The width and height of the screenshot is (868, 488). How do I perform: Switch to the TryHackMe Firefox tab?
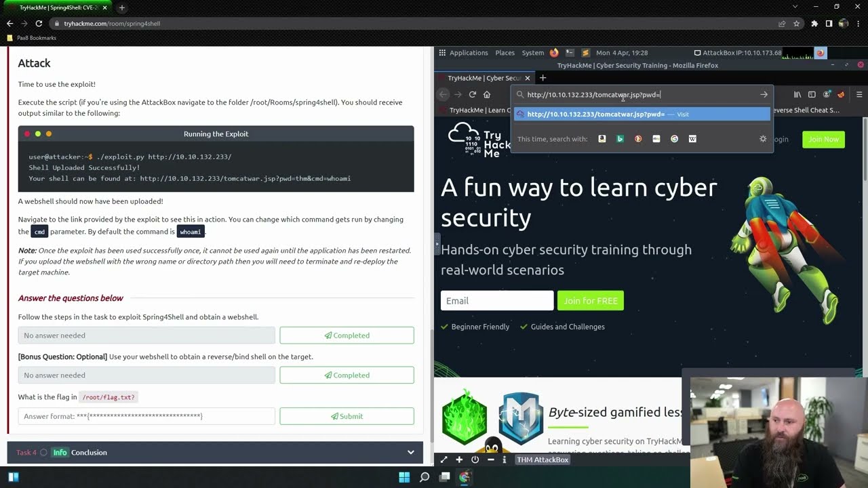point(484,78)
